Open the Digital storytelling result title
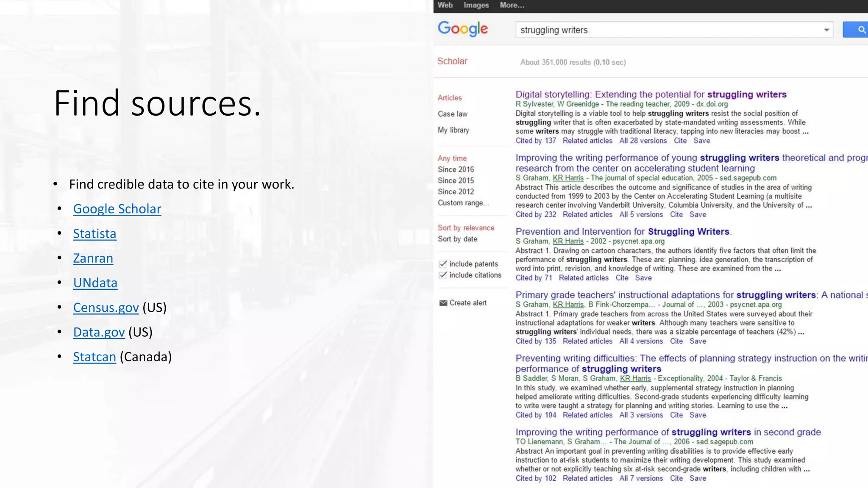This screenshot has height=488, width=868. tap(651, 94)
